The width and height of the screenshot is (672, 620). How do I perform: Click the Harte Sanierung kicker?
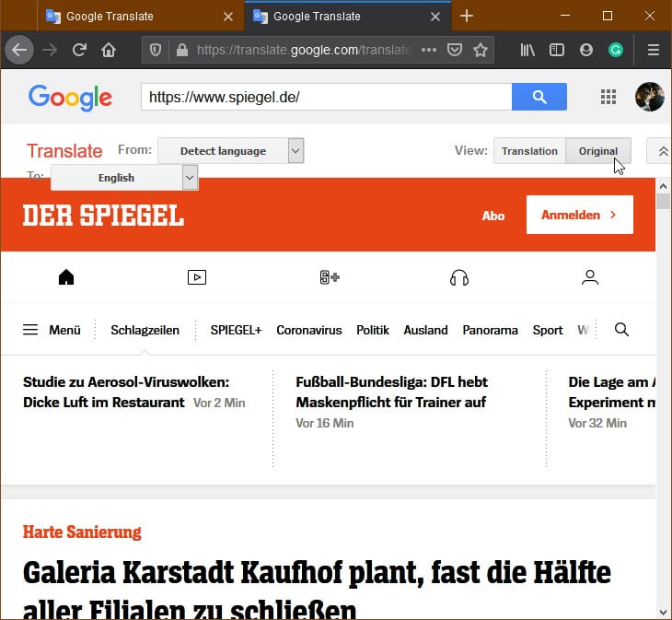pos(82,532)
